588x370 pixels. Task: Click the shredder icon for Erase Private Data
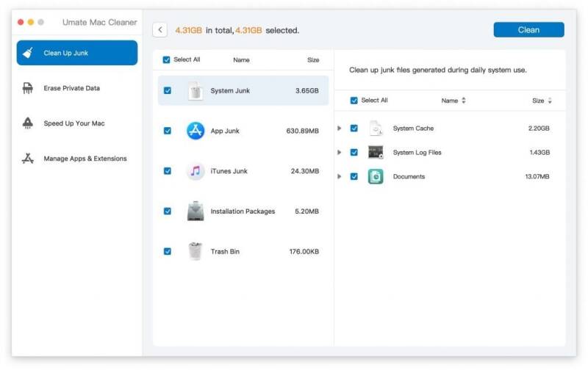(x=28, y=88)
